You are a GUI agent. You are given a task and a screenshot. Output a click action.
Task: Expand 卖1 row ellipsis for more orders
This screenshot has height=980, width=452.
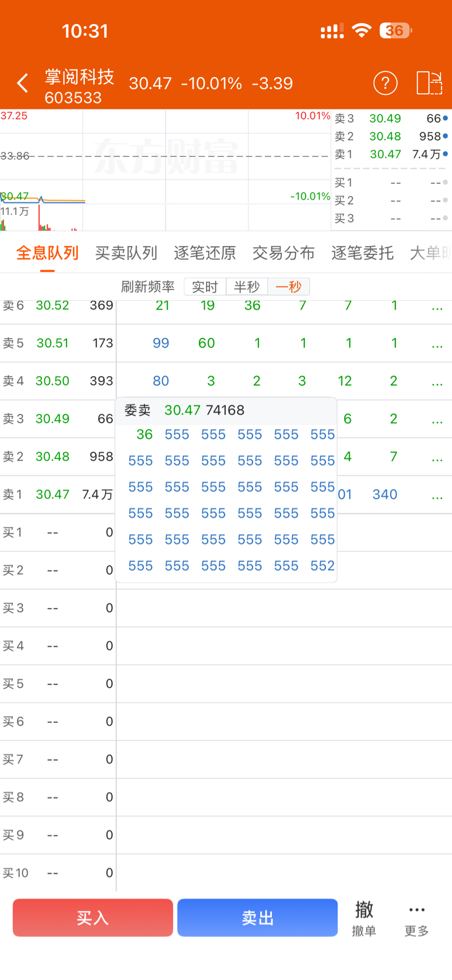tap(437, 496)
